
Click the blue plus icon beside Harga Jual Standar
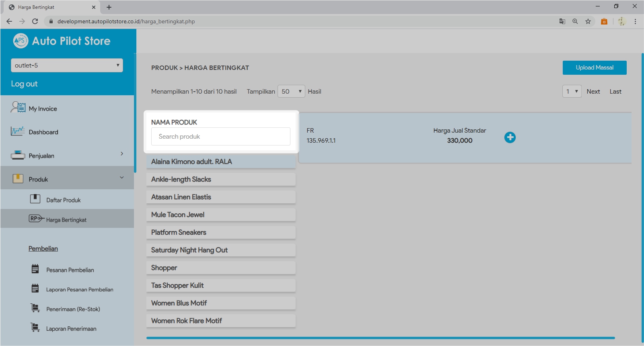pos(510,137)
